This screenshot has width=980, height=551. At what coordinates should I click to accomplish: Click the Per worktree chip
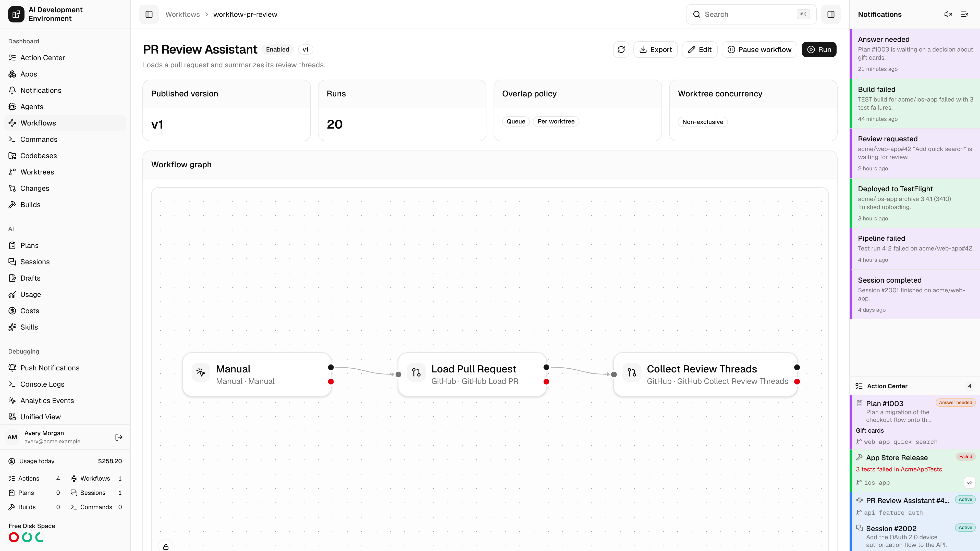click(556, 121)
